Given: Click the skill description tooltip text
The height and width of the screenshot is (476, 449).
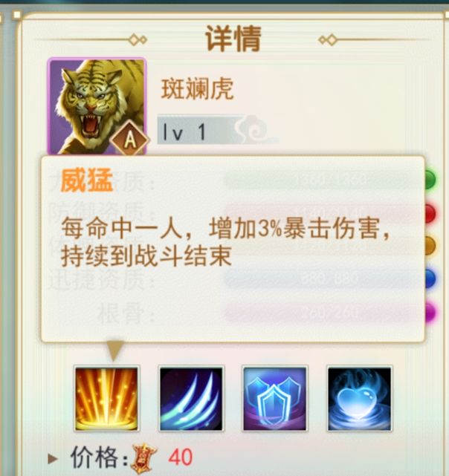Looking at the screenshot, I should [225, 242].
